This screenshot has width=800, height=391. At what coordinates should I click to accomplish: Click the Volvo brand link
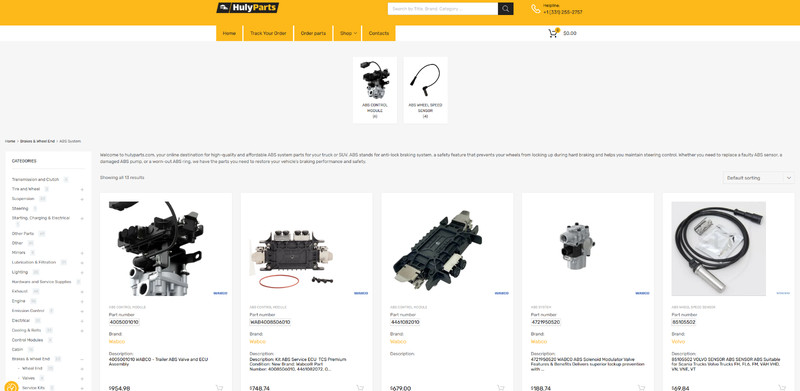pyautogui.click(x=678, y=341)
